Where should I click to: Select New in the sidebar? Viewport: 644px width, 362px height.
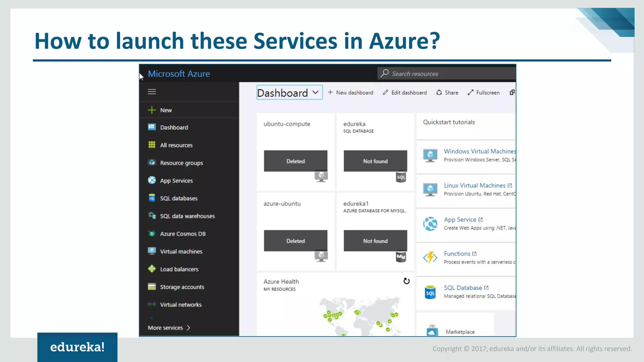(x=189, y=110)
